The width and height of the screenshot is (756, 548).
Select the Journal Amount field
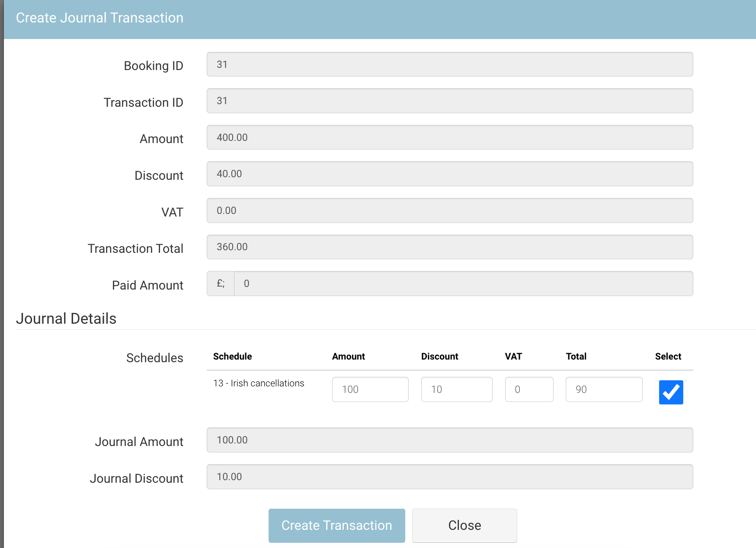tap(449, 440)
